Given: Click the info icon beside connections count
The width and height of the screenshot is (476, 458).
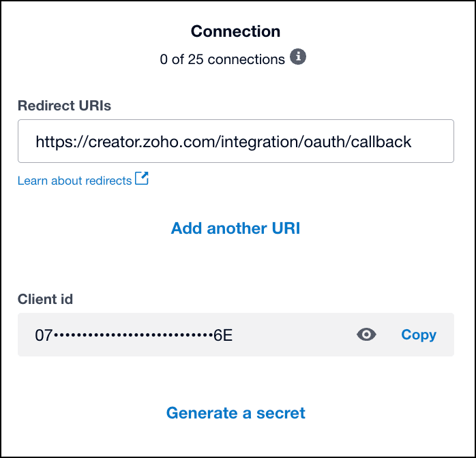Looking at the screenshot, I should click(298, 57).
